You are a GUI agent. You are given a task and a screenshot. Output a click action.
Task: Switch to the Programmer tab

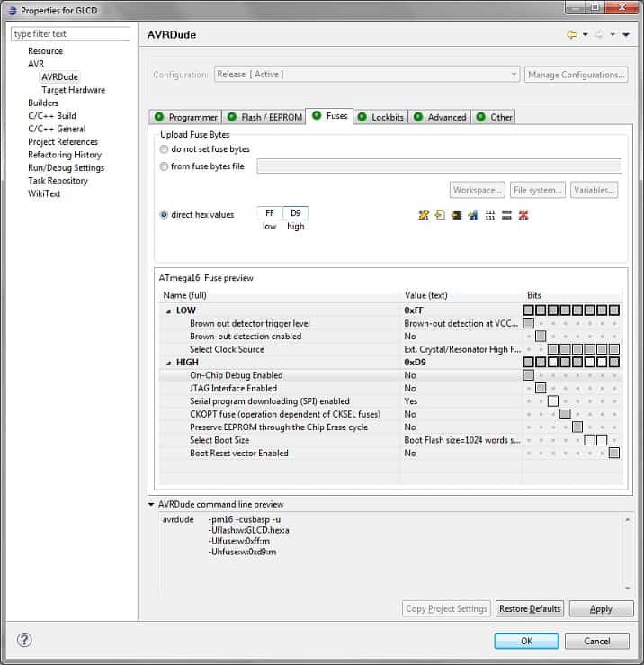click(x=185, y=117)
